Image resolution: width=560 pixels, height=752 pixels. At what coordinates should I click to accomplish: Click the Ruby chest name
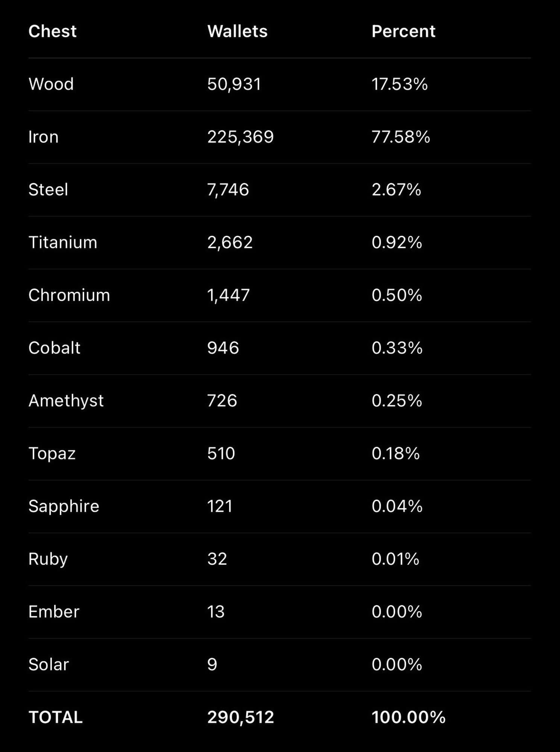point(48,559)
